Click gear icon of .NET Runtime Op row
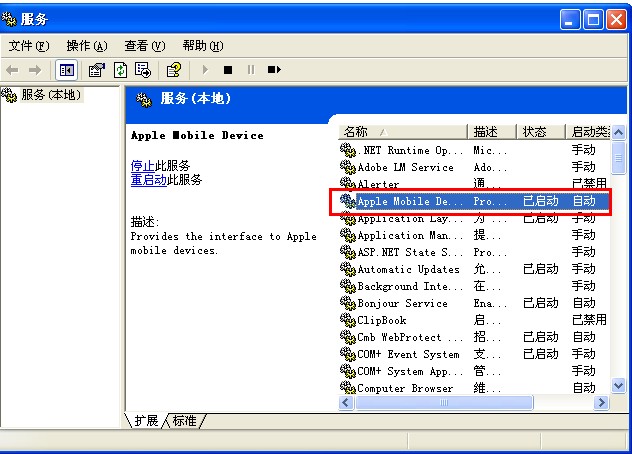 pyautogui.click(x=347, y=150)
